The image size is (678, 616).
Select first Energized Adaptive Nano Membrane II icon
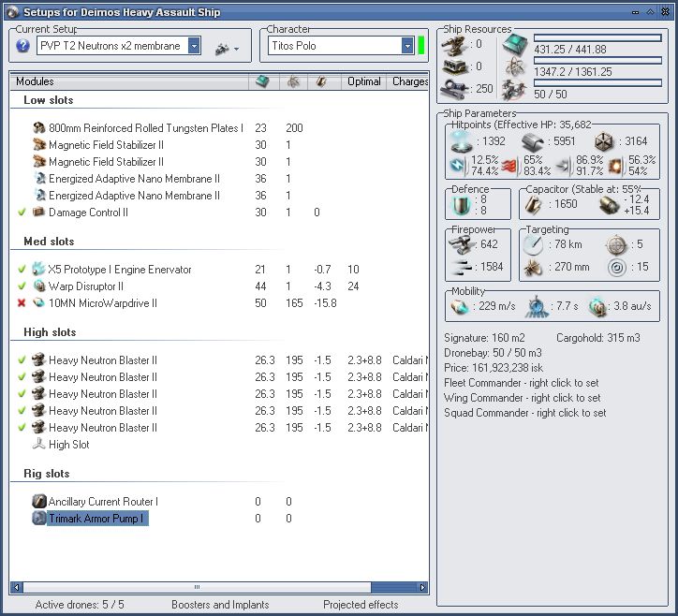tap(39, 178)
